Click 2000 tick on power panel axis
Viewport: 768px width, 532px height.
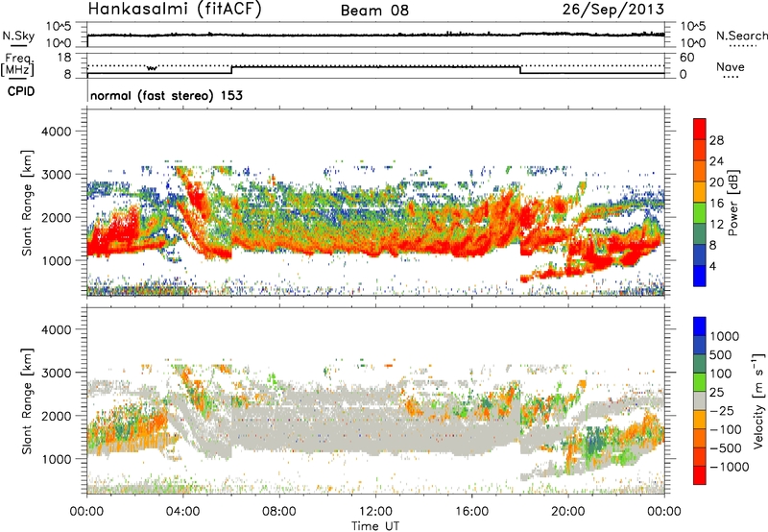coord(56,217)
